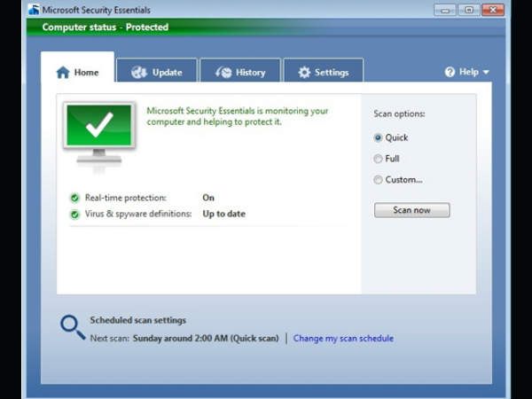
Task: Open the Help menu label
Action: [x=469, y=72]
